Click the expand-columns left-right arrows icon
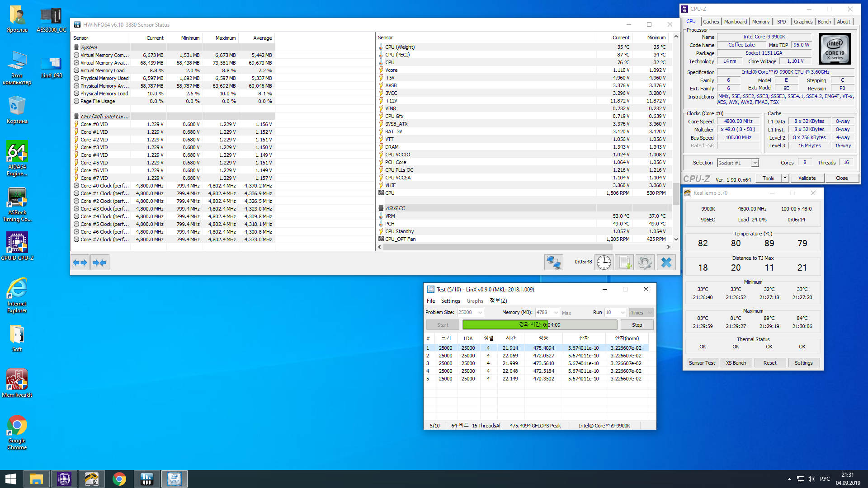 pos(80,263)
